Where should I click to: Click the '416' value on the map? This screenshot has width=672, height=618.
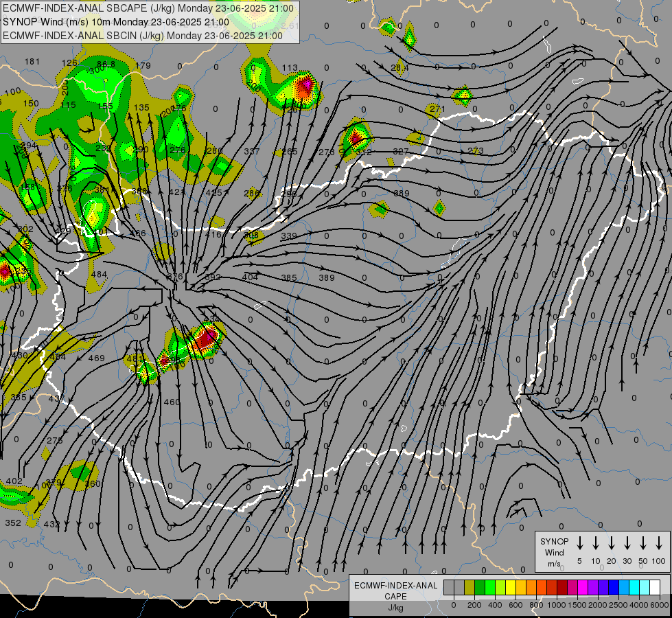[213, 235]
